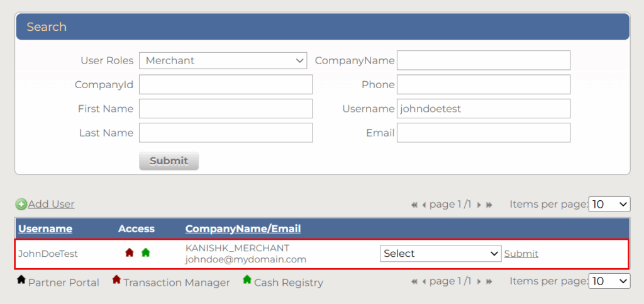The width and height of the screenshot is (644, 304).
Task: Click the green plus Add User icon
Action: 21,204
